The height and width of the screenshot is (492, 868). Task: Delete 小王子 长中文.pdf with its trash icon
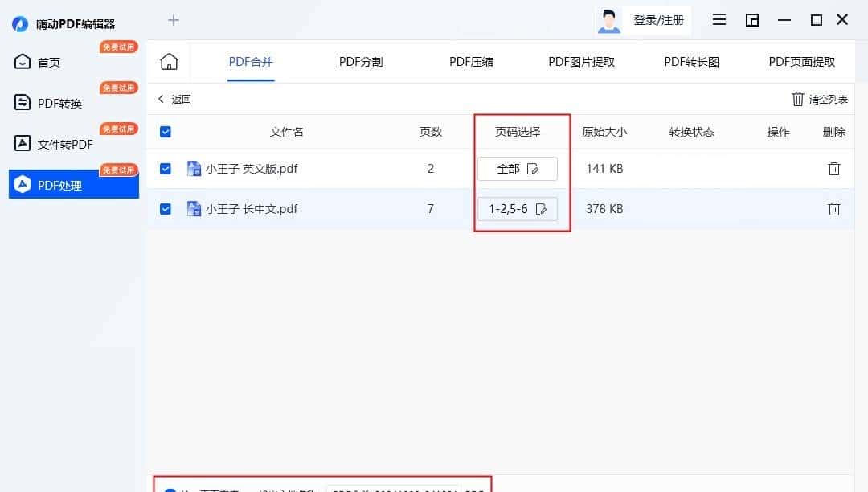point(833,208)
